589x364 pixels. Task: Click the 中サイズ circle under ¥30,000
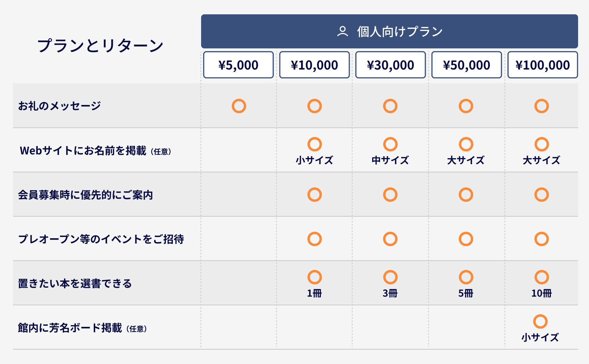390,144
